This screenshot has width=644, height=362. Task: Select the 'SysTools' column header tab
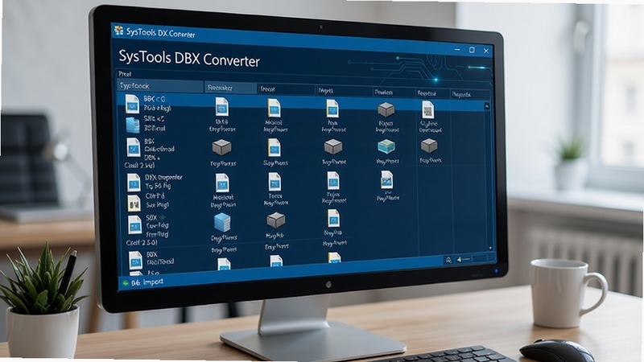159,86
